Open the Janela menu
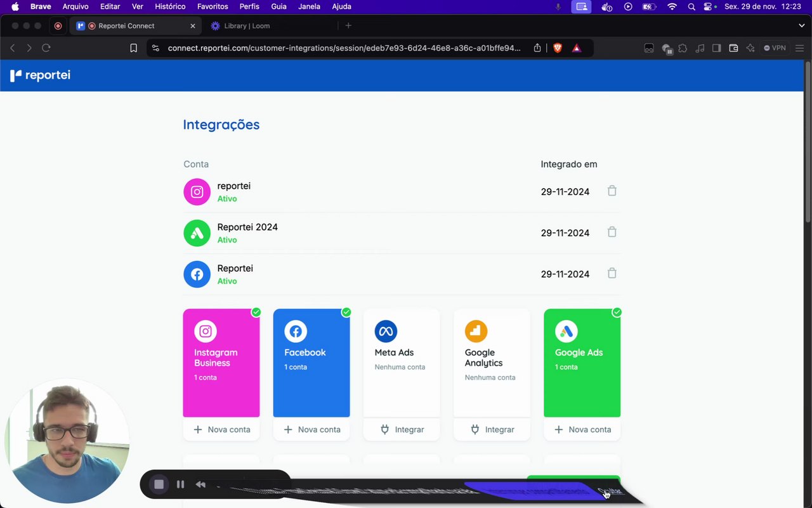Image resolution: width=812 pixels, height=508 pixels. (x=309, y=6)
